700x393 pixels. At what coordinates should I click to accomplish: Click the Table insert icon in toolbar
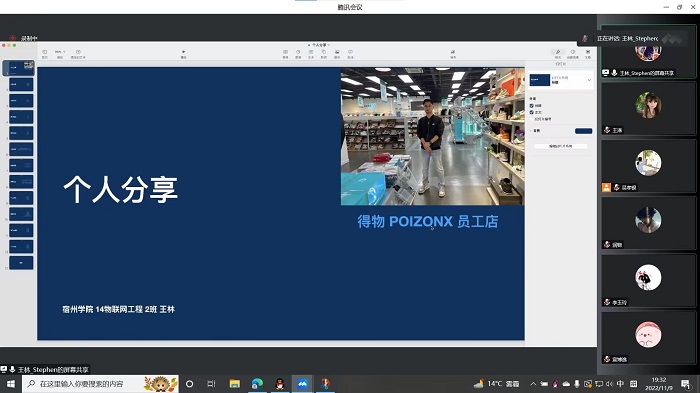[x=285, y=54]
